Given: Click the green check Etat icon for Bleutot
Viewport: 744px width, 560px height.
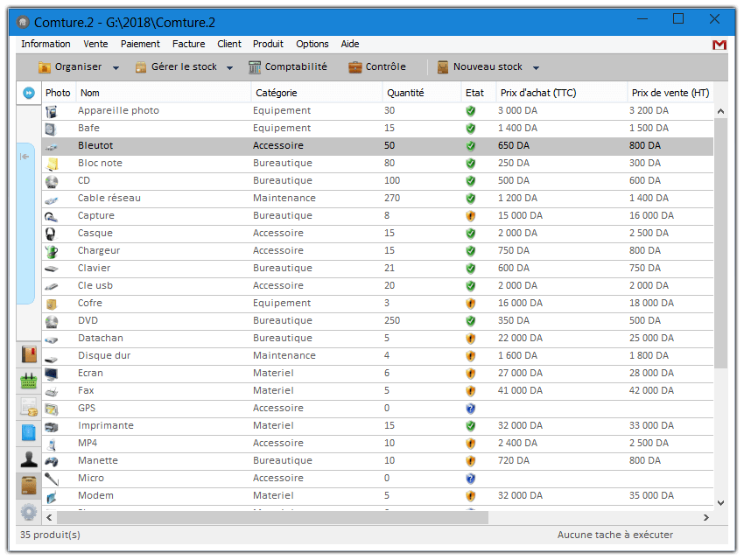Looking at the screenshot, I should coord(470,145).
